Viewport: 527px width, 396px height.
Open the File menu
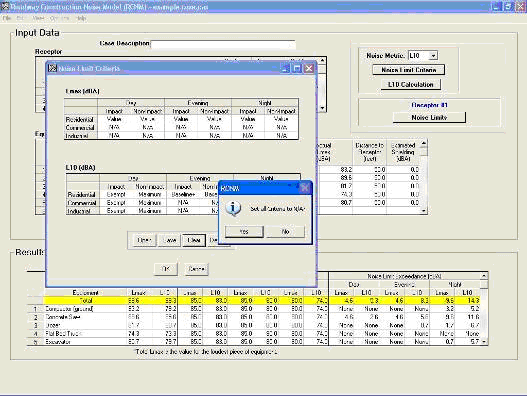click(x=7, y=18)
